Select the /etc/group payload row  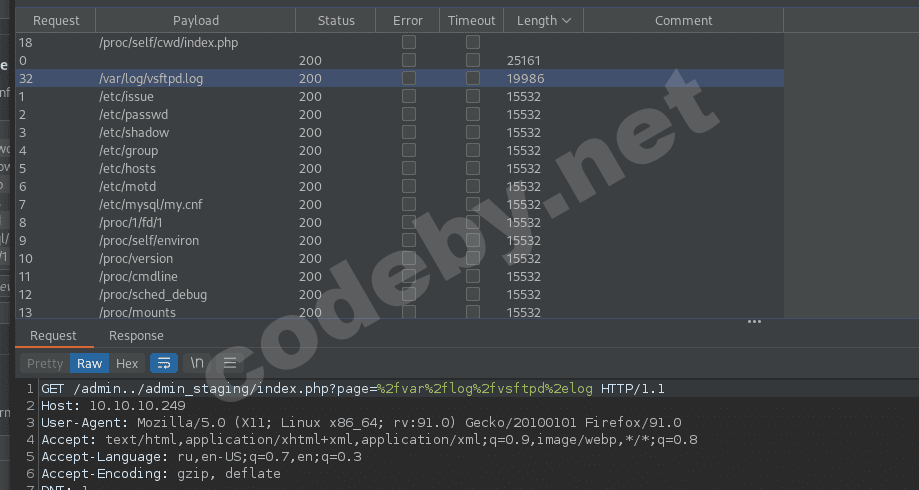coord(400,151)
